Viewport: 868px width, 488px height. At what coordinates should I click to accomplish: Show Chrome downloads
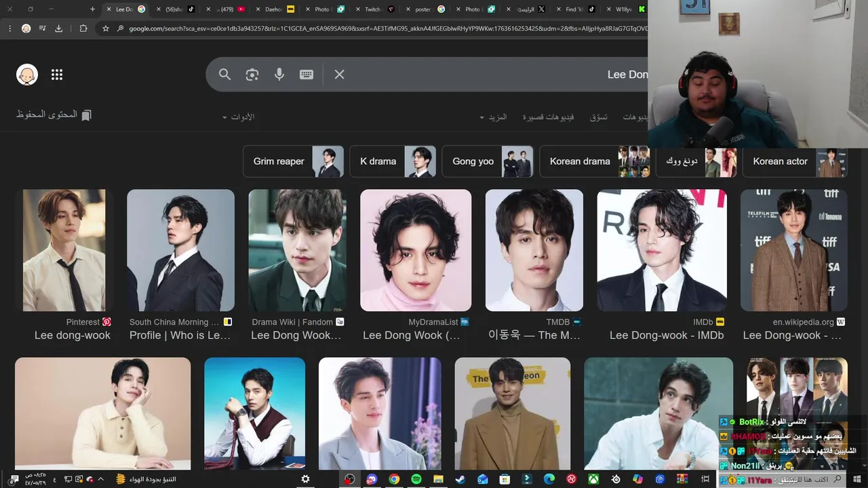click(58, 28)
